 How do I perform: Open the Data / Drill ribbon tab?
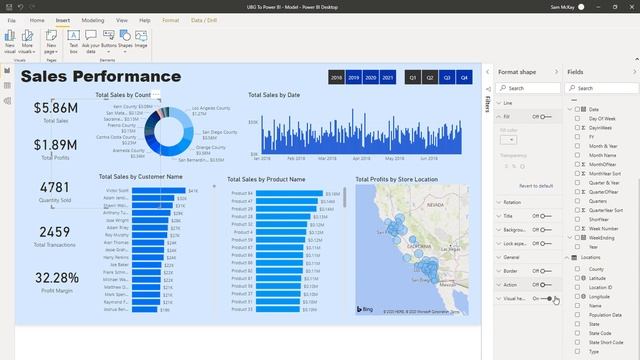coord(204,20)
